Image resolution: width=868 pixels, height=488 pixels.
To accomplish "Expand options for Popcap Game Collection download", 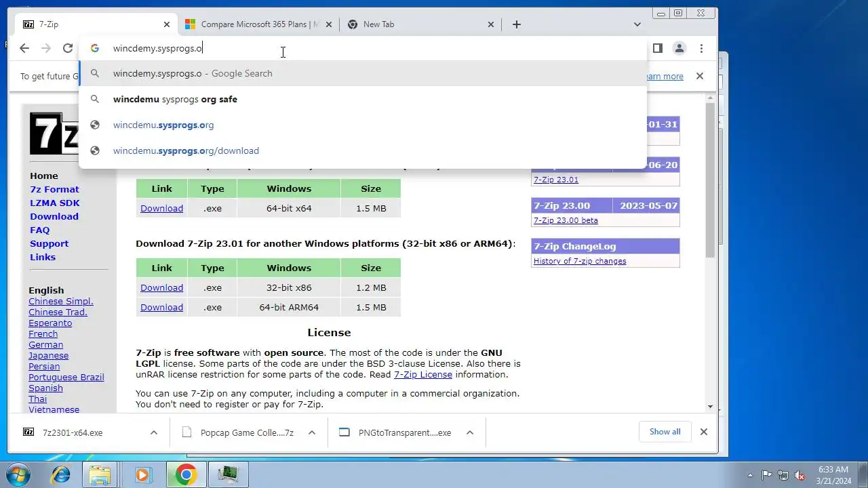I will 312,432.
